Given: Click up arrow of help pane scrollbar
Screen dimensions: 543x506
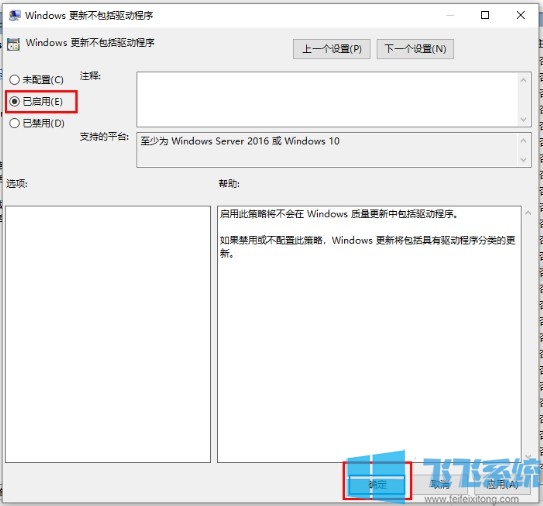Looking at the screenshot, I should pyautogui.click(x=528, y=213).
